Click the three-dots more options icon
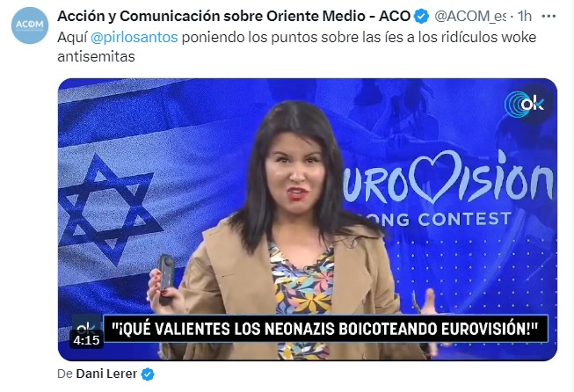 coord(549,16)
